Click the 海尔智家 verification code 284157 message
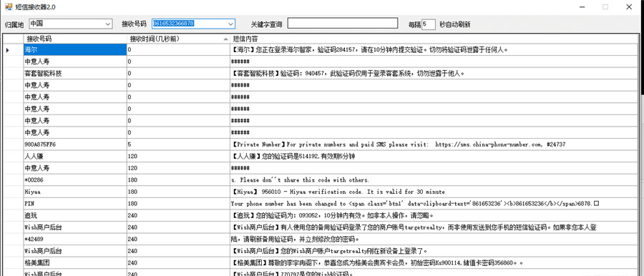The width and height of the screenshot is (644, 276). (x=434, y=50)
